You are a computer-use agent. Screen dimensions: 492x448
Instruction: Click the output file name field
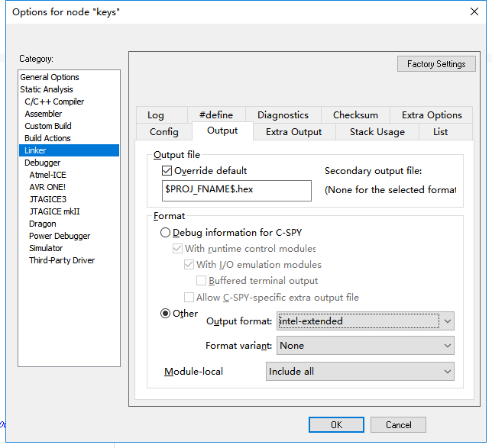[x=237, y=190]
